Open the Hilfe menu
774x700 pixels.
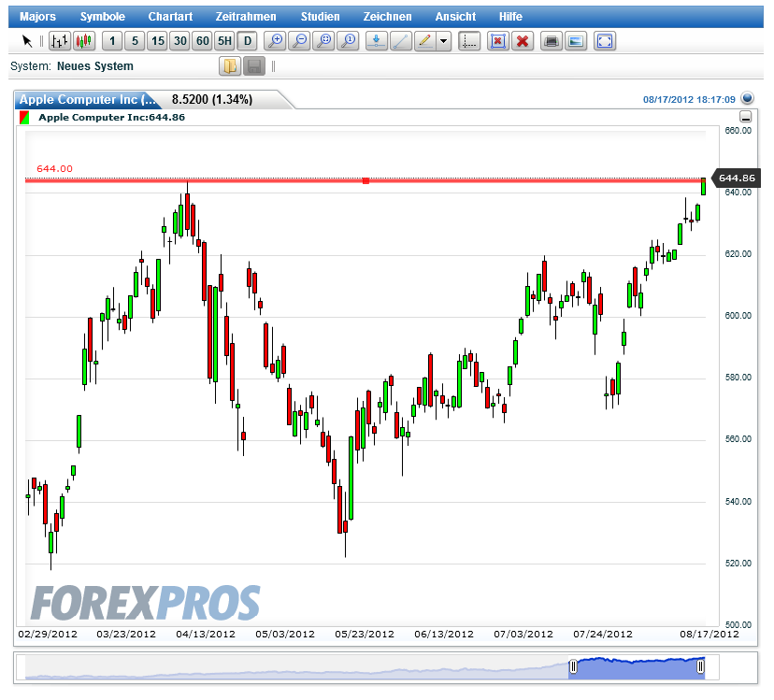tap(510, 17)
